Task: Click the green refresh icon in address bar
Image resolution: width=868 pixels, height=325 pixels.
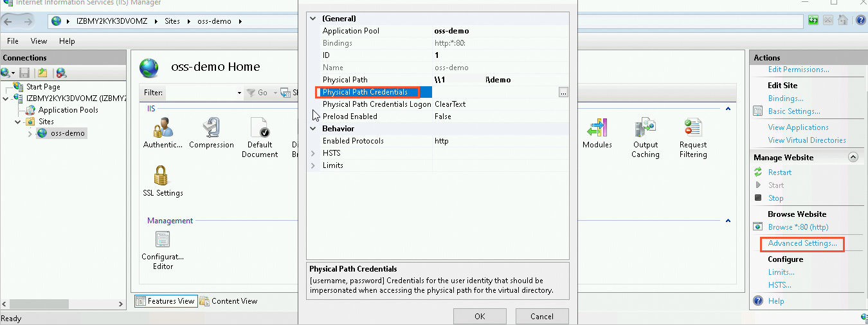Action: click(813, 21)
